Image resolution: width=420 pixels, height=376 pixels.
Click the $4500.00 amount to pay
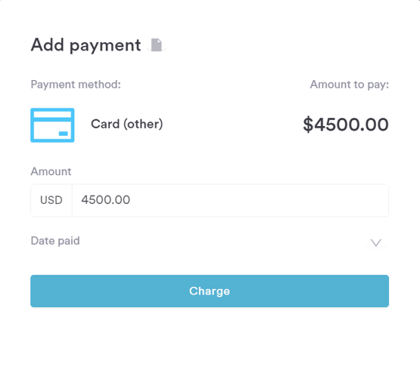point(346,125)
